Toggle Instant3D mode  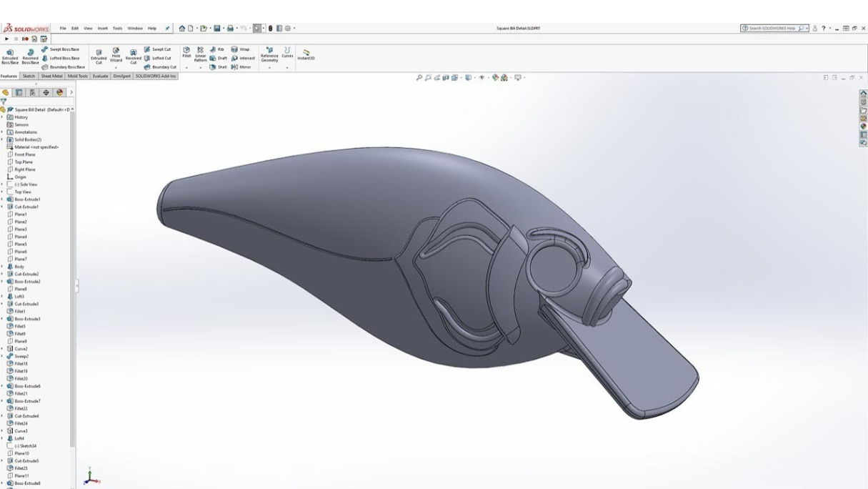click(x=306, y=54)
